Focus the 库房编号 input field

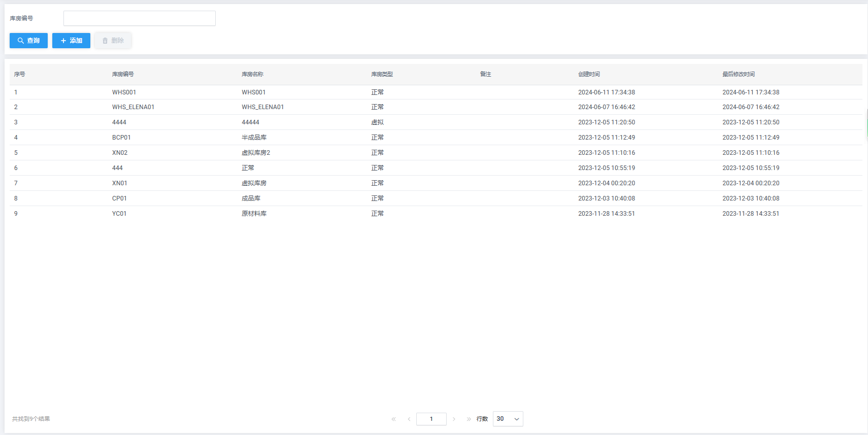pyautogui.click(x=139, y=18)
